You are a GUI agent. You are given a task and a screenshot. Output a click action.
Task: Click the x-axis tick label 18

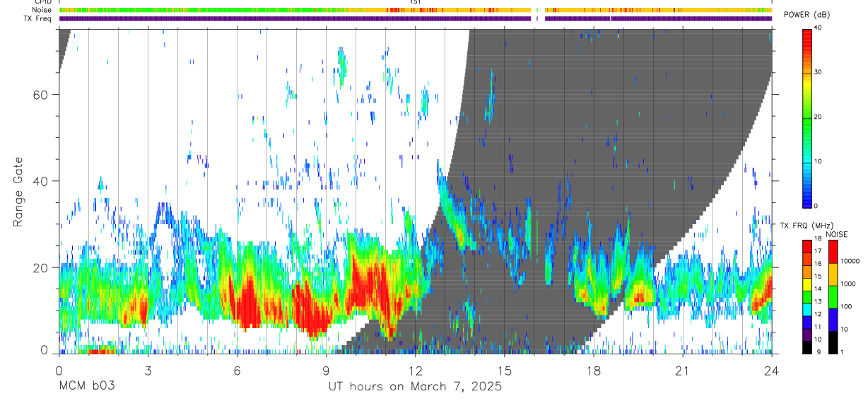(x=594, y=371)
